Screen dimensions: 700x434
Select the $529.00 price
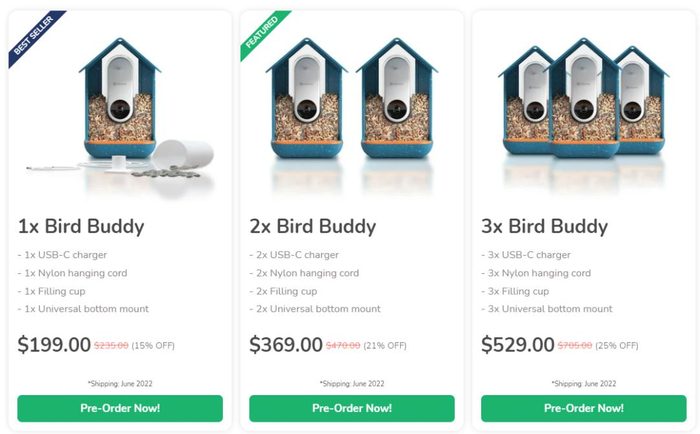[x=518, y=345]
